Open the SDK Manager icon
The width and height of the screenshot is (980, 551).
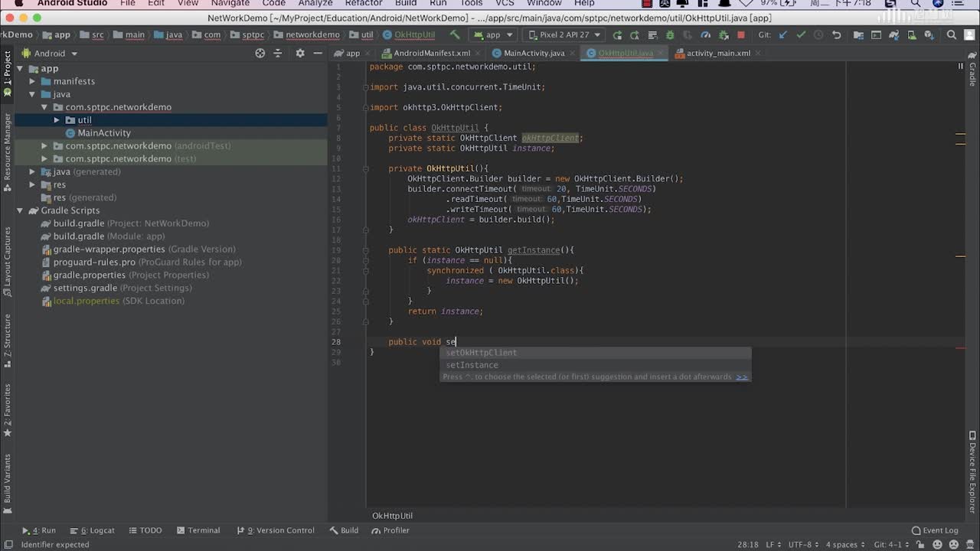929,34
